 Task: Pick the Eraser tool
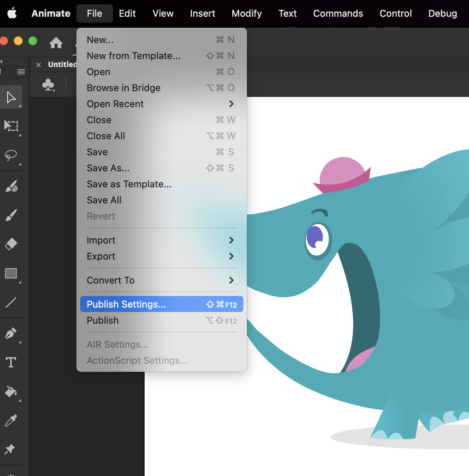11,244
